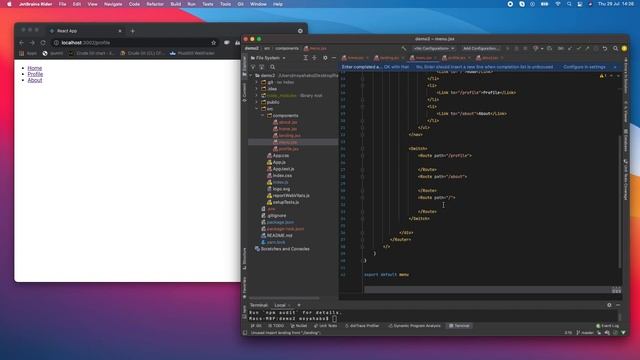Viewport: 640px width, 360px height.
Task: Click the components breadcrumb
Action: tap(287, 49)
